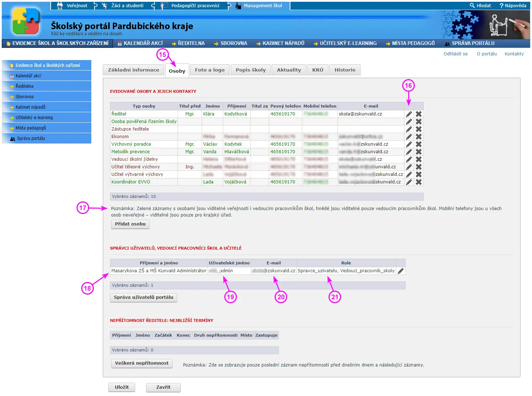Open KABINET NÁPADŮ in main menu
The width and height of the screenshot is (532, 396).
tap(280, 44)
